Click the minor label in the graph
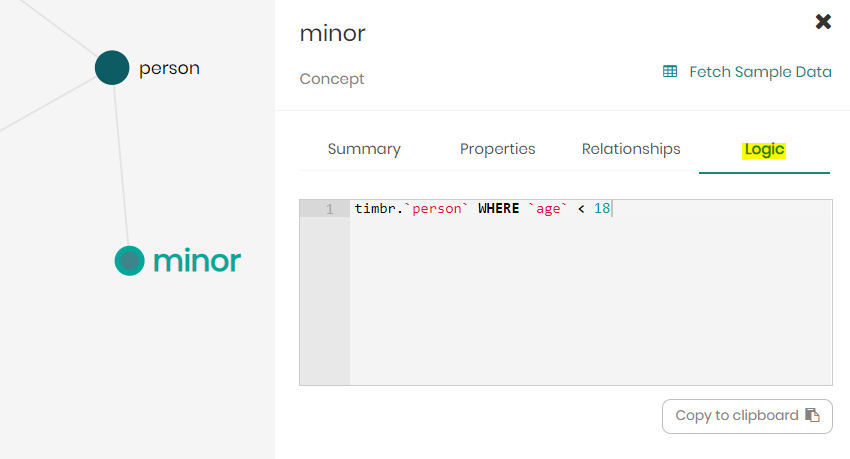The width and height of the screenshot is (850, 459). (196, 261)
